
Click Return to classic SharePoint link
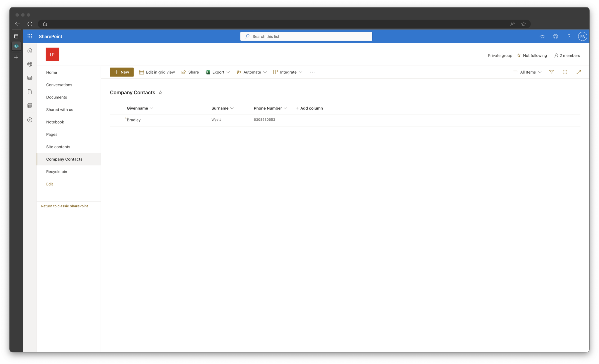coord(65,206)
